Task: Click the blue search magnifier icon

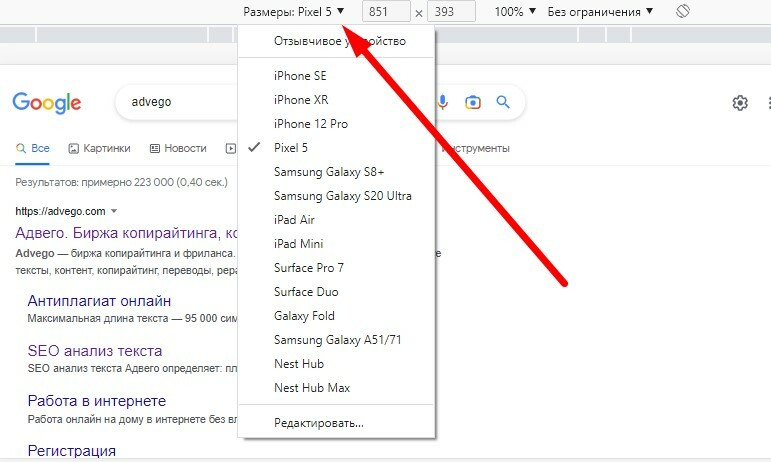Action: click(503, 102)
